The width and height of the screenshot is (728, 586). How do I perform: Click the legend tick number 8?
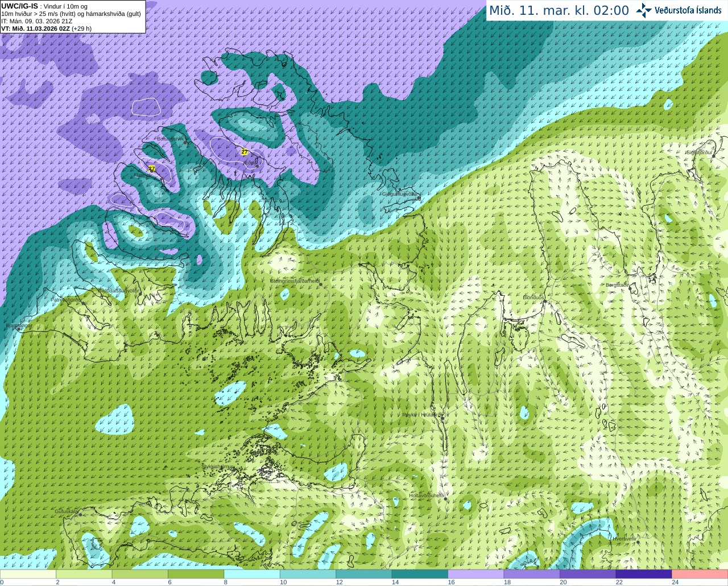click(x=226, y=582)
